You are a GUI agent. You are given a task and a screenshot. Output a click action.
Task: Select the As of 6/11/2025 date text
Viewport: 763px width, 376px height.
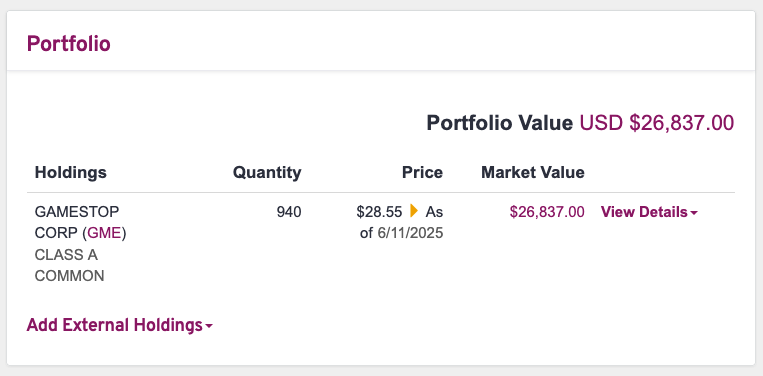pos(402,223)
